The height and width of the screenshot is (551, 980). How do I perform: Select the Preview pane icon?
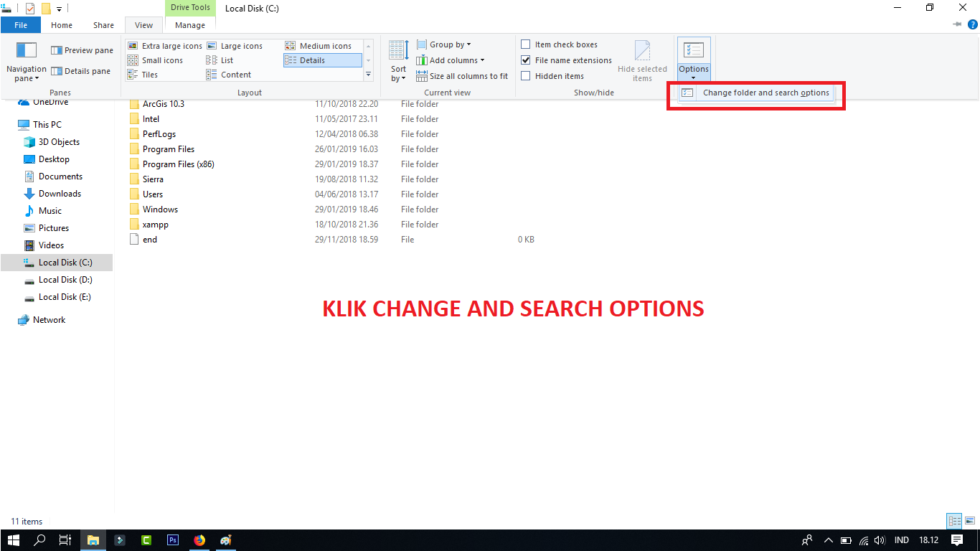point(81,50)
